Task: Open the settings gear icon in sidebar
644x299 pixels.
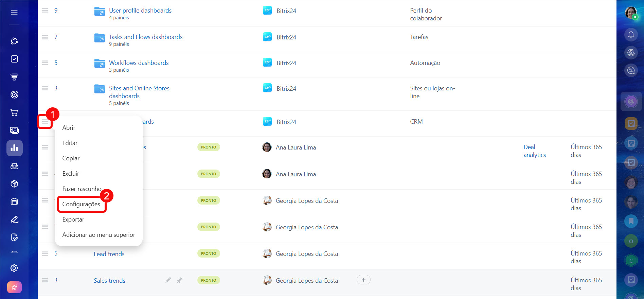Action: [14, 268]
